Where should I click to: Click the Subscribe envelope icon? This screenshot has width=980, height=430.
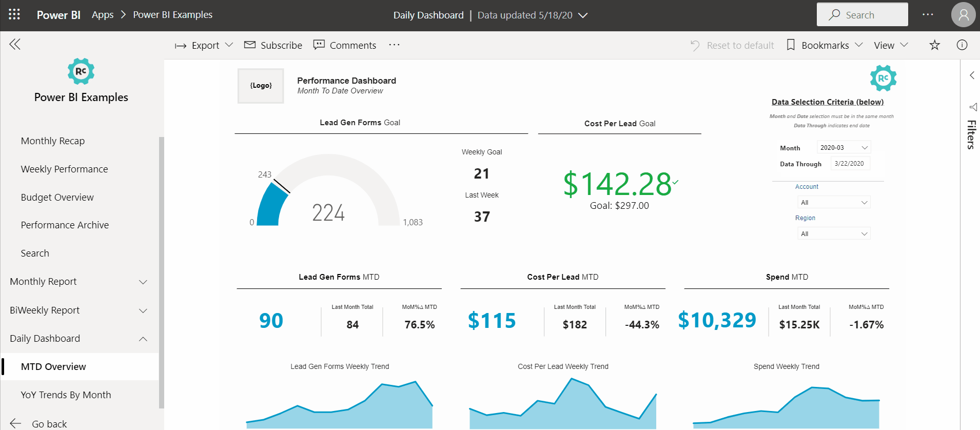click(x=250, y=45)
